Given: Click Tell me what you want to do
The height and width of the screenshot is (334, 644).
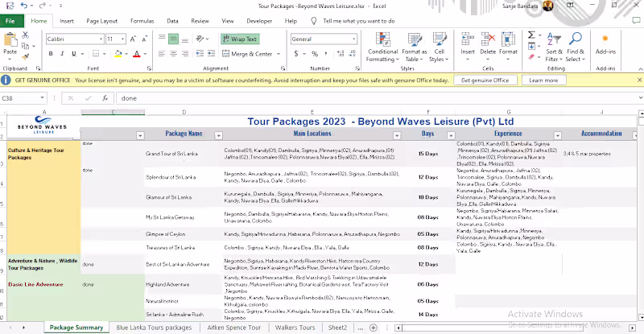Looking at the screenshot, I should click(358, 21).
